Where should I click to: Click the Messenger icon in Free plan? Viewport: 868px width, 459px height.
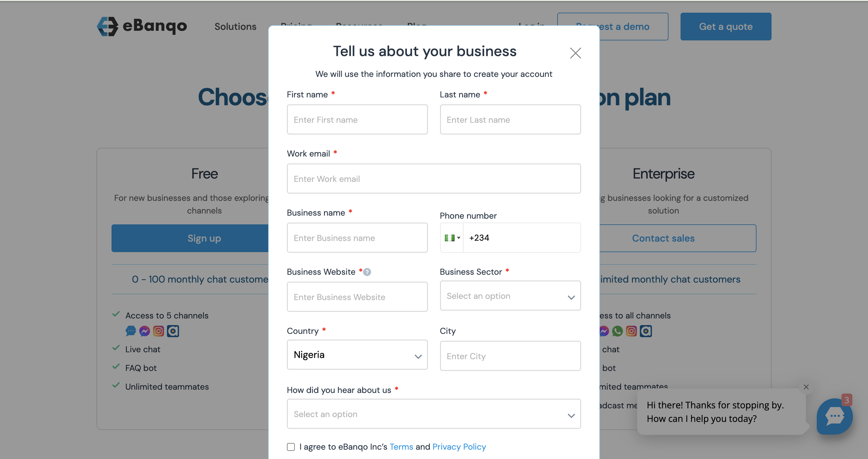145,331
